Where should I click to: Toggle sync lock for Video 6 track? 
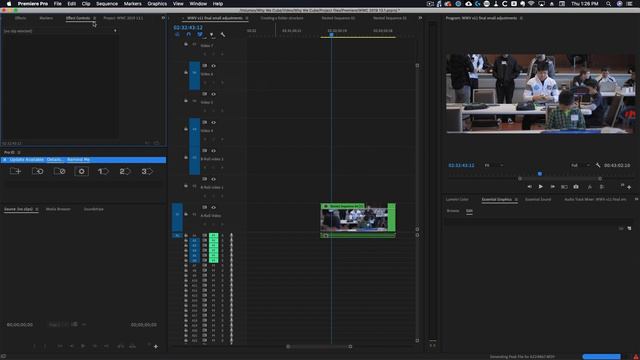point(204,66)
